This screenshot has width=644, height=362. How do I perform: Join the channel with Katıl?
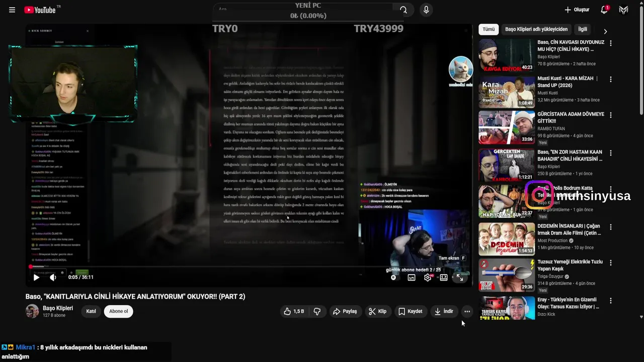[91, 311]
